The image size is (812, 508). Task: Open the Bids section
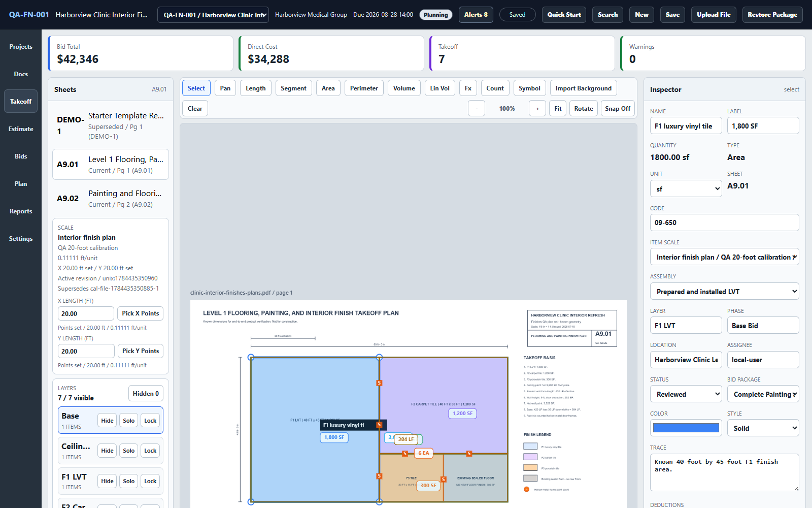(21, 156)
